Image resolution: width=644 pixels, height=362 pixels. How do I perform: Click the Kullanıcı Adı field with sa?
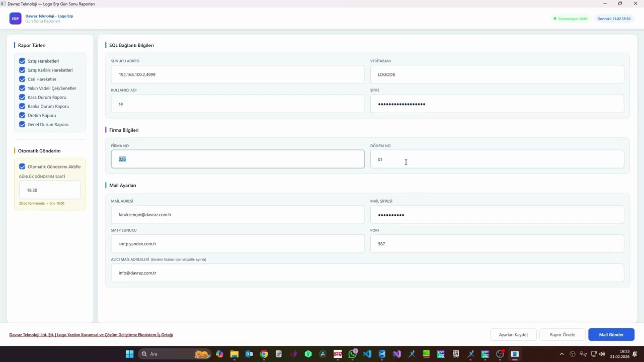click(237, 104)
